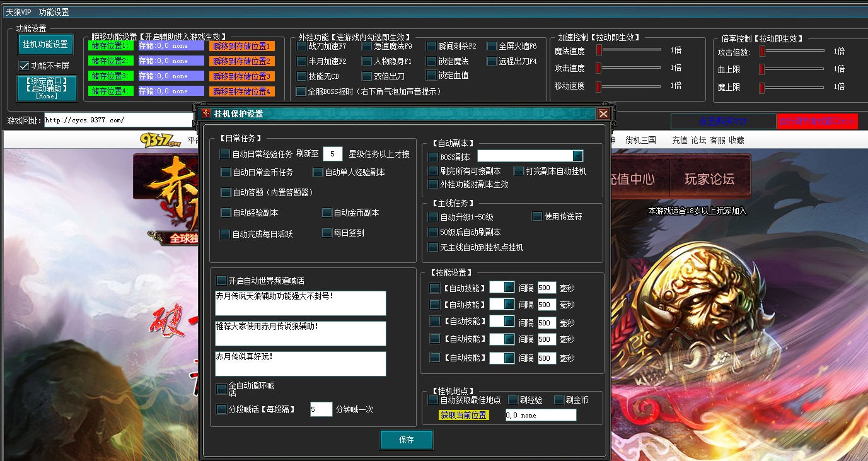This screenshot has width=868, height=461.
Task: Enable 人物隐身F1 checkbox
Action: 367,61
